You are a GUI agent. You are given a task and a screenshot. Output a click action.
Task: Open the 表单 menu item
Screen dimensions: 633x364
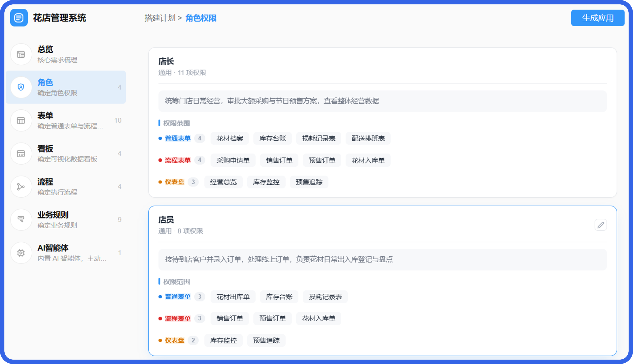tap(66, 120)
